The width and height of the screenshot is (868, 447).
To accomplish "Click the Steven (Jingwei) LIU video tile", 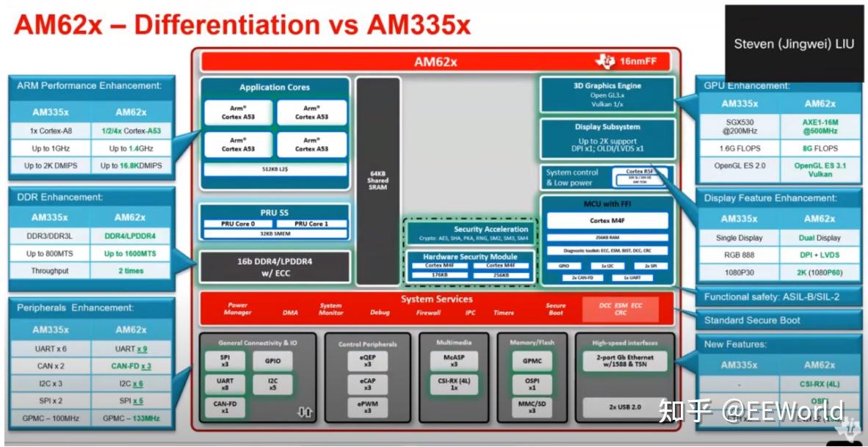I will (794, 43).
